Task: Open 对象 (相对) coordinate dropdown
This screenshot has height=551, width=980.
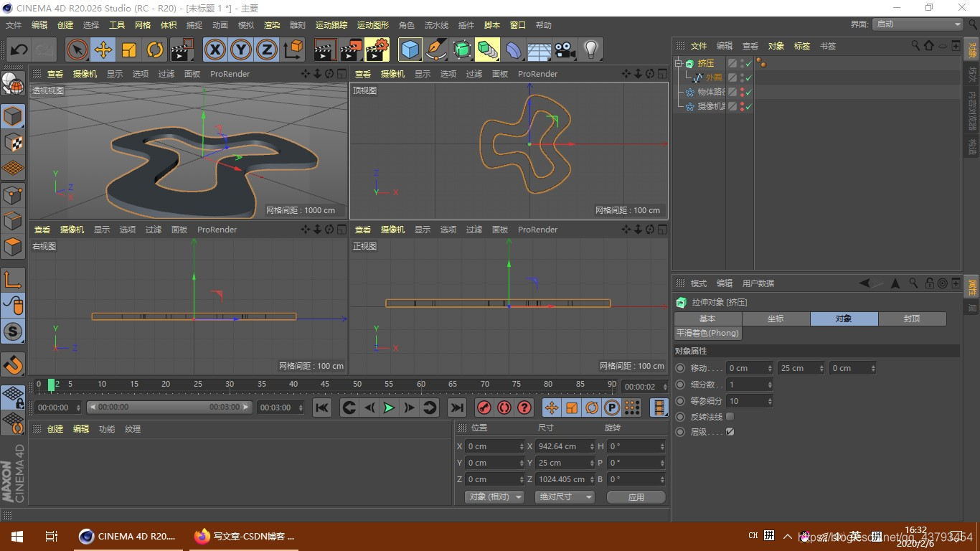Action: click(x=494, y=496)
